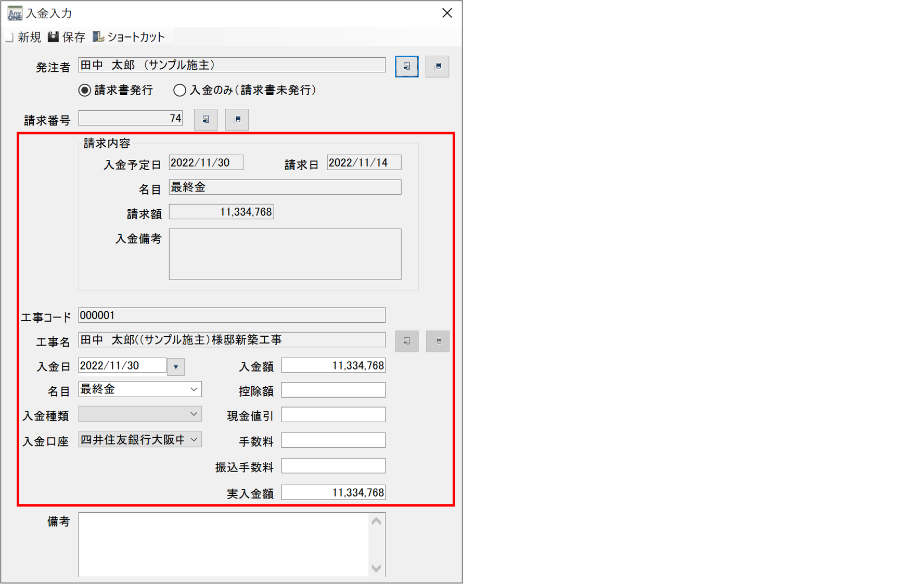Select the 請求書発行 radio button
924x584 pixels.
[x=85, y=91]
